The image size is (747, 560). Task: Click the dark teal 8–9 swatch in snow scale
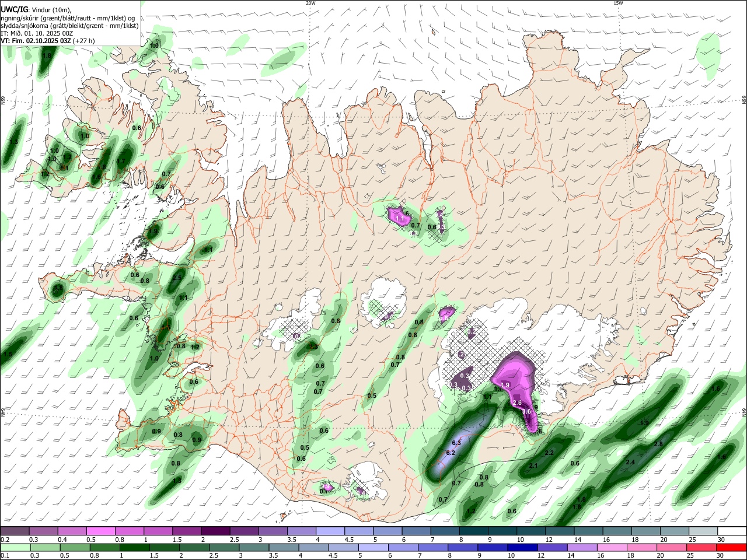point(473,531)
